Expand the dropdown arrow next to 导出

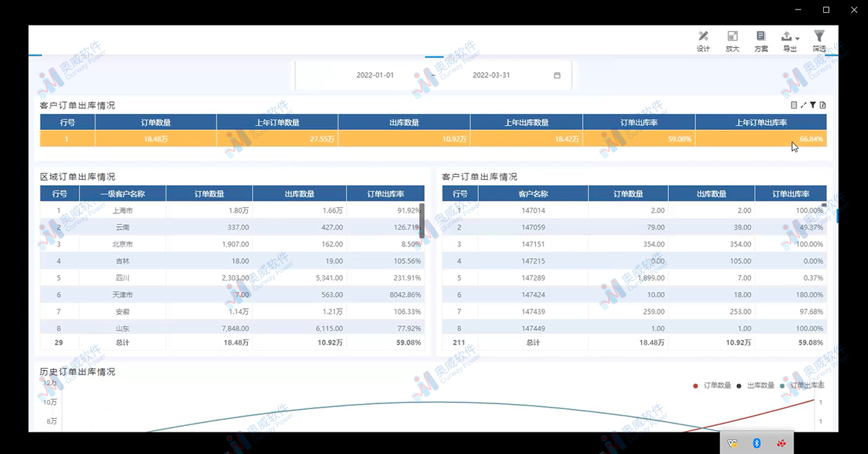coord(796,40)
